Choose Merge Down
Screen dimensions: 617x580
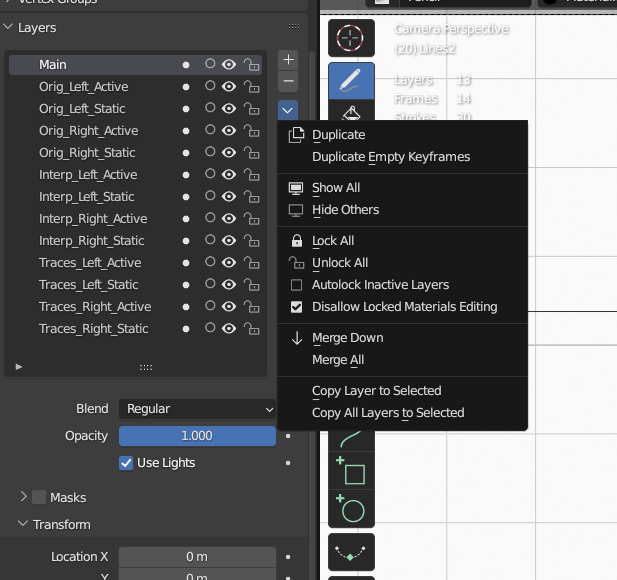tap(403, 338)
